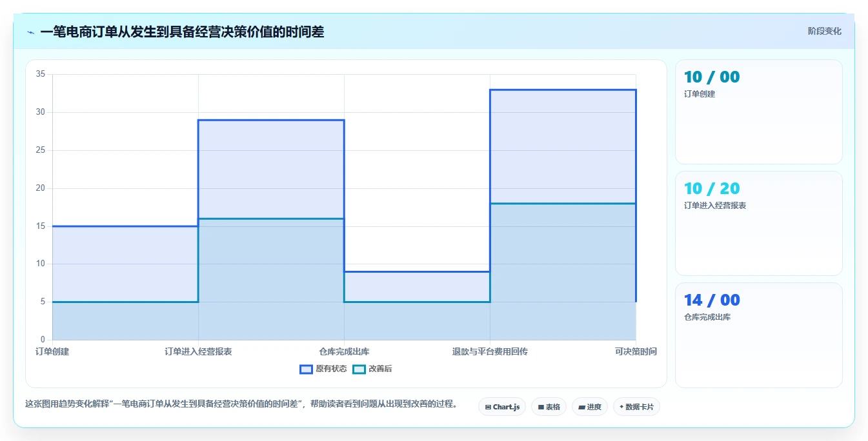
Task: Click the chart title 一笔电商订单从发生到具备经营决策价值的时间差
Action: tap(182, 32)
